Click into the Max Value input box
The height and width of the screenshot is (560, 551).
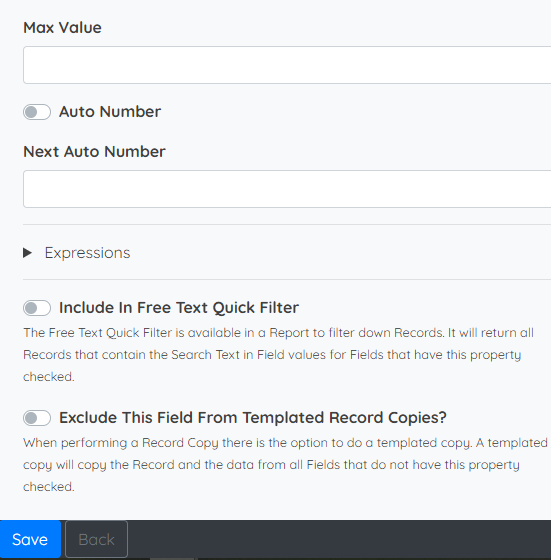pyautogui.click(x=287, y=65)
